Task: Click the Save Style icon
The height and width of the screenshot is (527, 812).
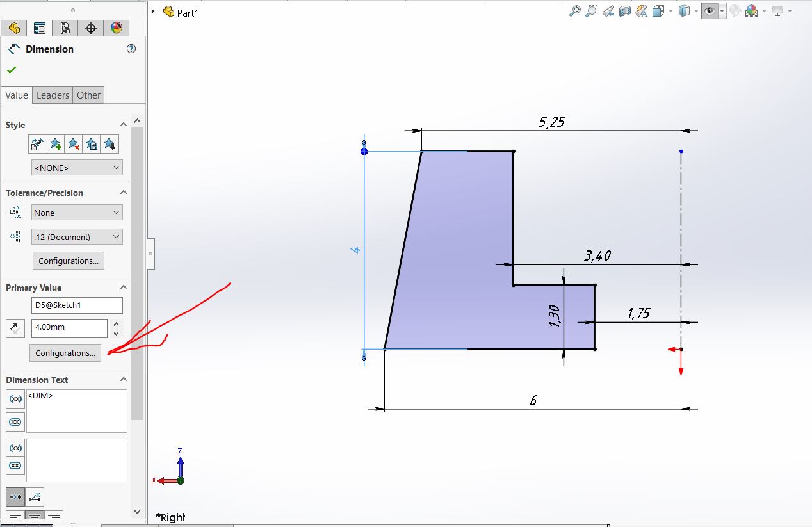Action: click(92, 144)
